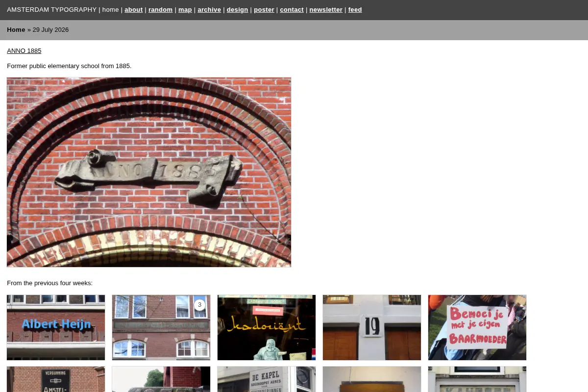Click the Home breadcrumb

(16, 30)
